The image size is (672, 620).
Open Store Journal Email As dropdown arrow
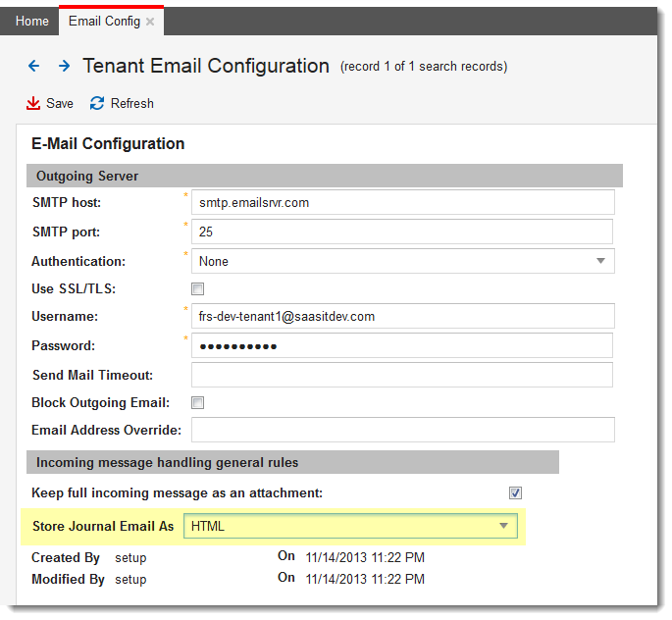[504, 526]
